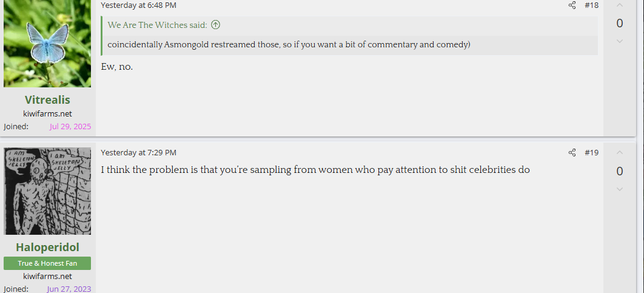Click the vote score on post #18
This screenshot has height=293, width=644.
pos(620,24)
